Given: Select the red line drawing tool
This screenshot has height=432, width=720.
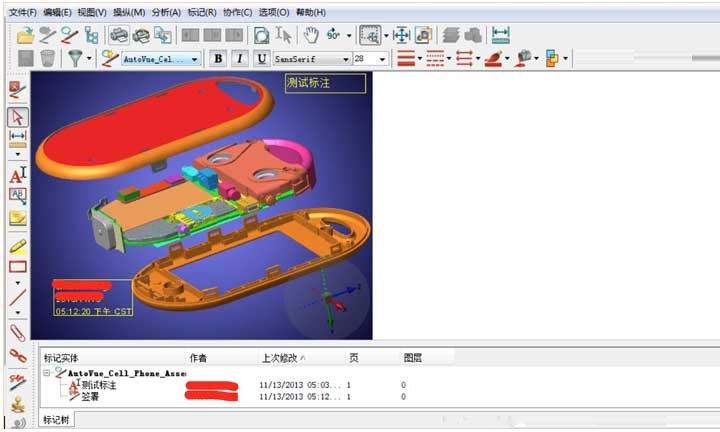Looking at the screenshot, I should click(17, 297).
